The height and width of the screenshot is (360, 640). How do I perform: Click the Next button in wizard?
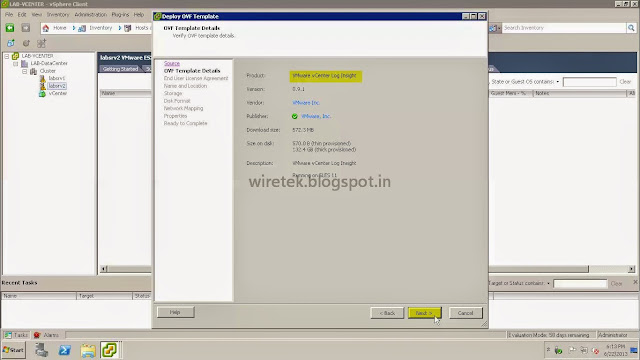(x=424, y=313)
